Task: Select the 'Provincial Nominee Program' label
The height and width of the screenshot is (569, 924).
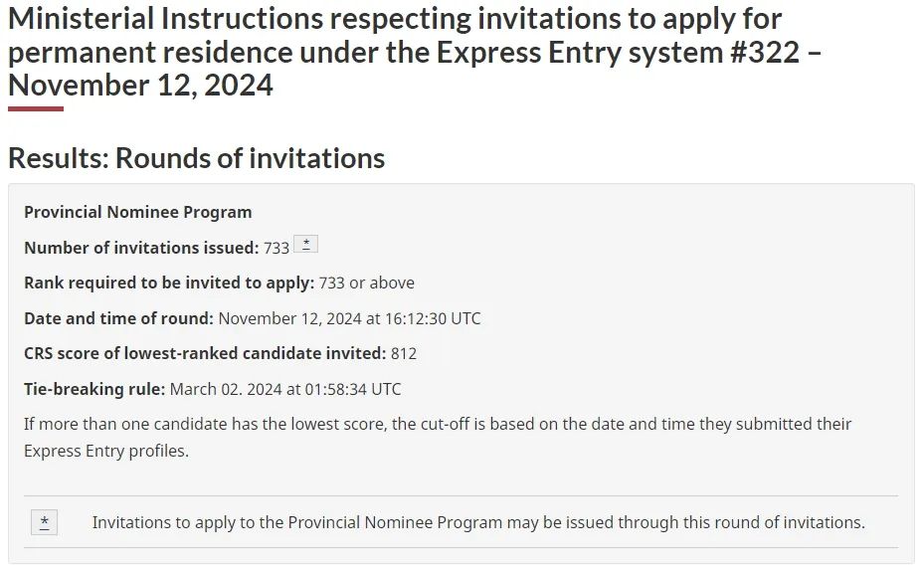Action: coord(138,212)
